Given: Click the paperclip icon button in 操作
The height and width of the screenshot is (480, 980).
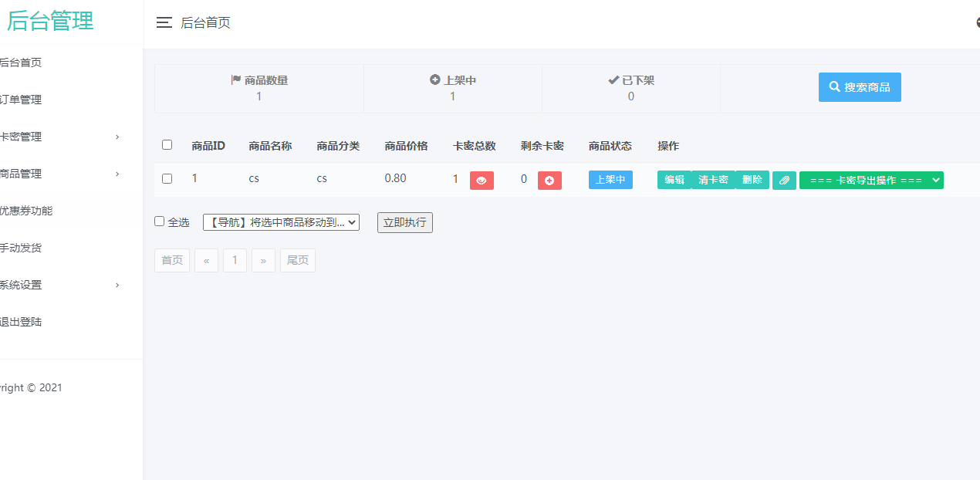Looking at the screenshot, I should pyautogui.click(x=784, y=180).
